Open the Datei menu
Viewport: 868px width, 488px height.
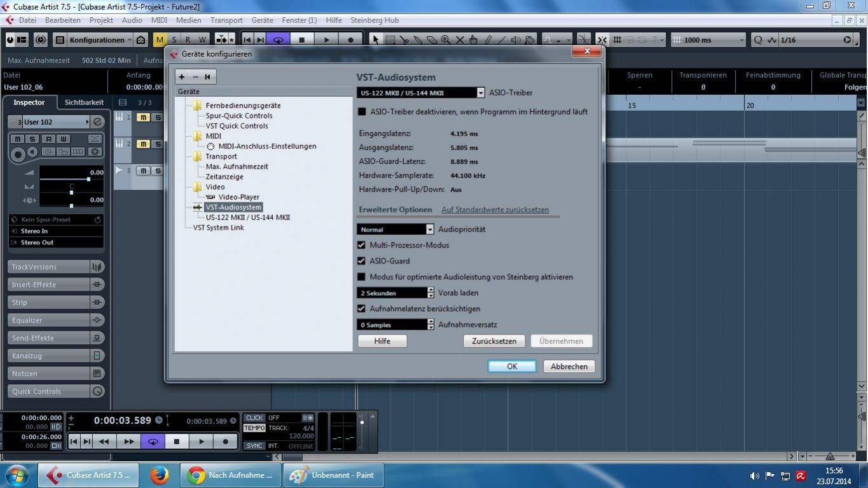click(27, 20)
